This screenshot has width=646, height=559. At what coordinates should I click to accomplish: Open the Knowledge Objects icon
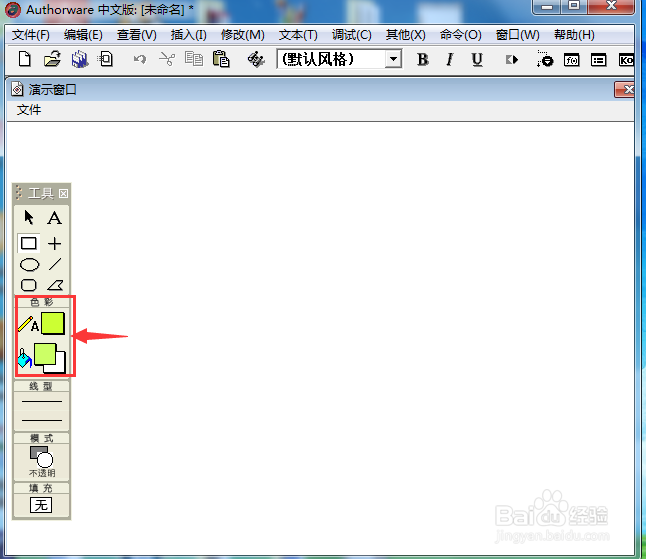(626, 60)
